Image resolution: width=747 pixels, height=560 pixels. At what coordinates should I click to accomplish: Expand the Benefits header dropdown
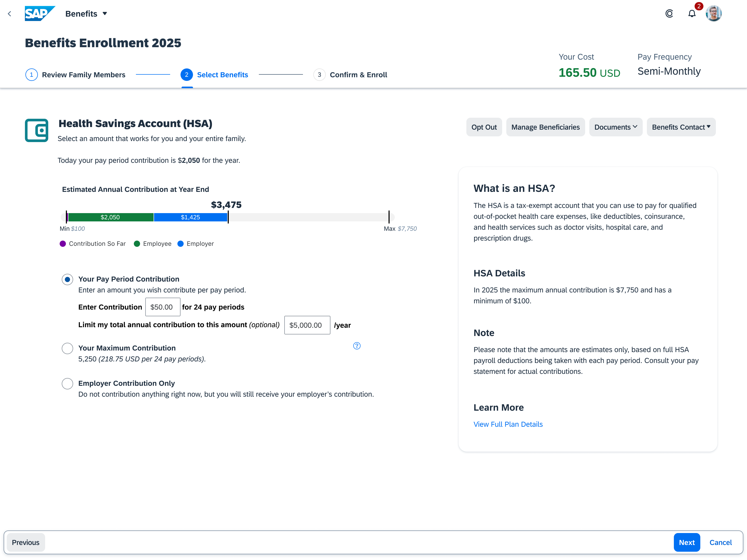pos(86,14)
